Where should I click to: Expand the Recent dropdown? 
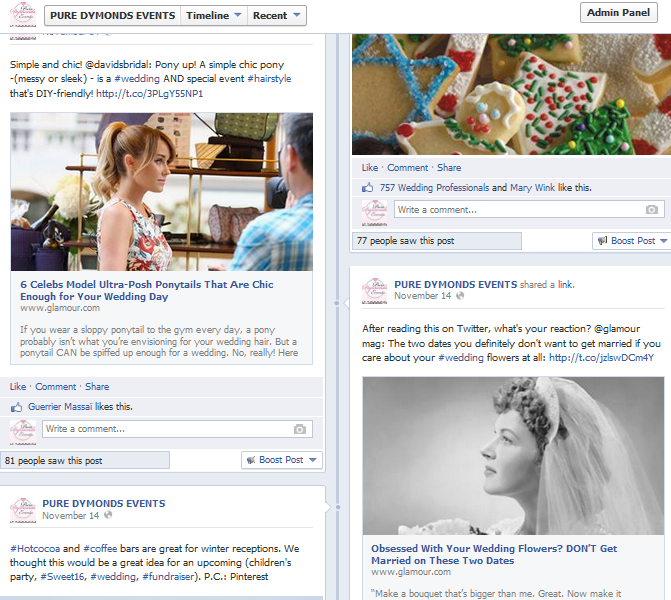(x=276, y=15)
